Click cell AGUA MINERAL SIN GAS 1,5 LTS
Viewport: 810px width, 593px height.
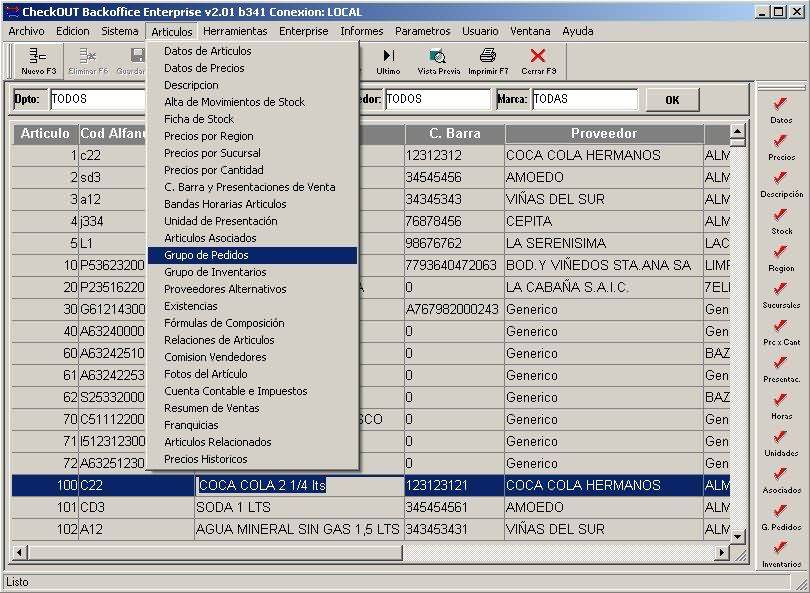point(299,529)
